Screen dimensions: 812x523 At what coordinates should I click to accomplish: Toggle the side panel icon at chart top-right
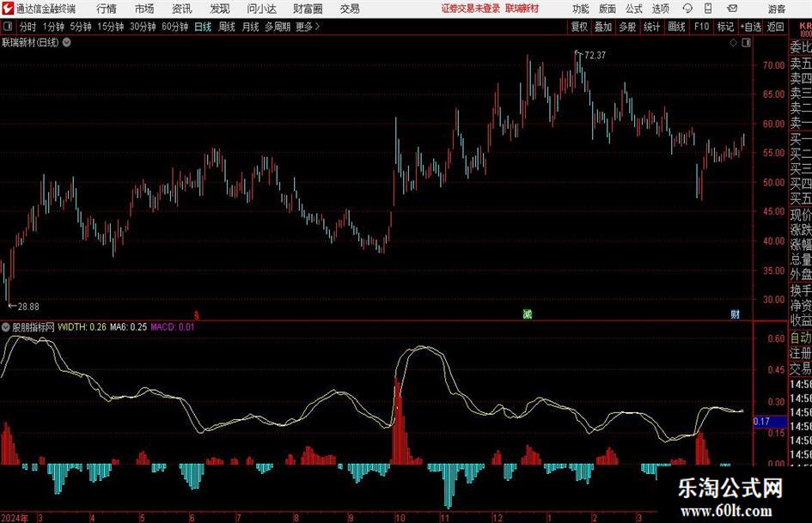coord(746,43)
